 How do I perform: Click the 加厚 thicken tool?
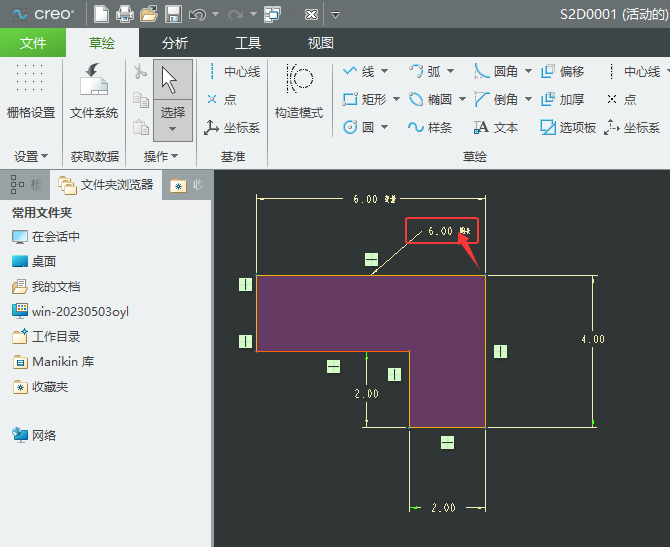[563, 100]
